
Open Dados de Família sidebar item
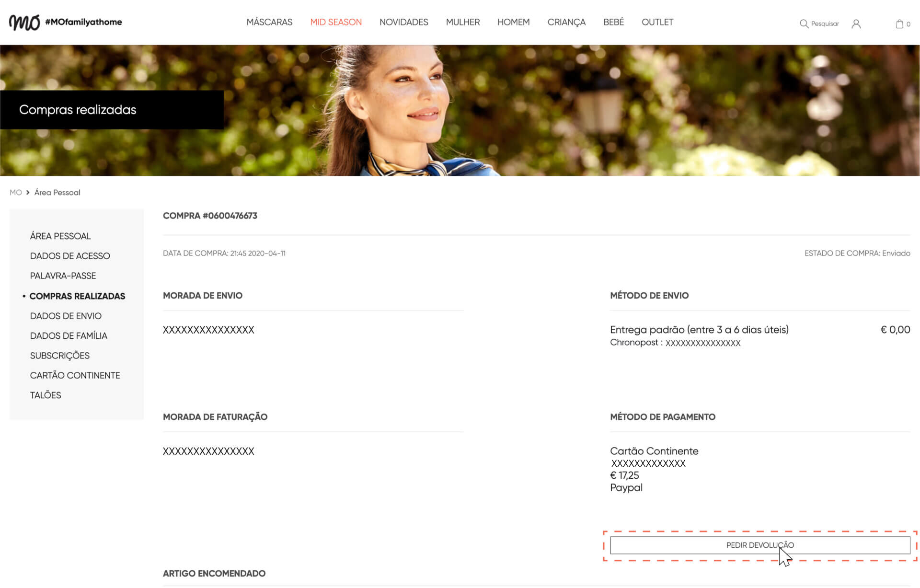pos(69,335)
